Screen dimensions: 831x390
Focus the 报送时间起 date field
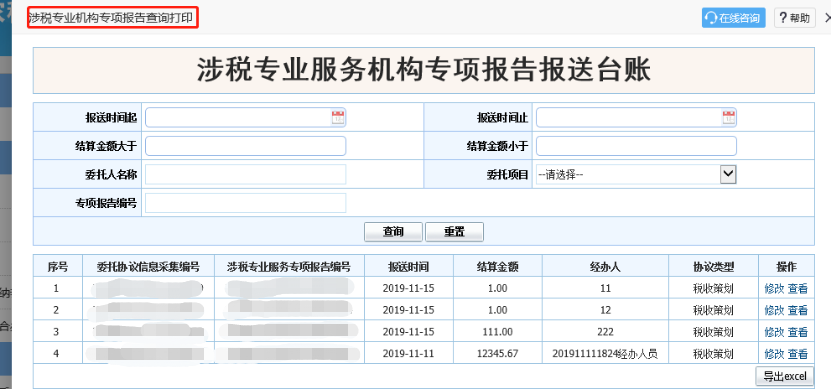245,118
